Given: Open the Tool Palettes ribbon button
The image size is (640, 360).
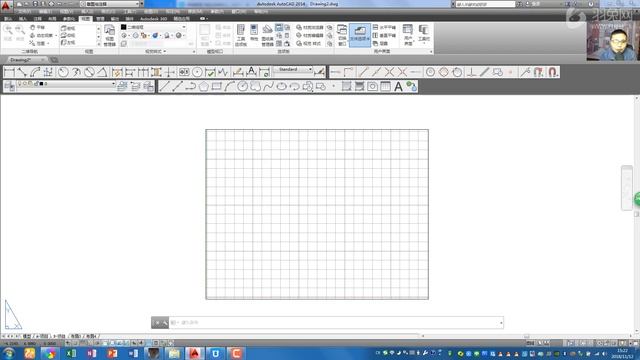Looking at the screenshot, I should tap(241, 36).
